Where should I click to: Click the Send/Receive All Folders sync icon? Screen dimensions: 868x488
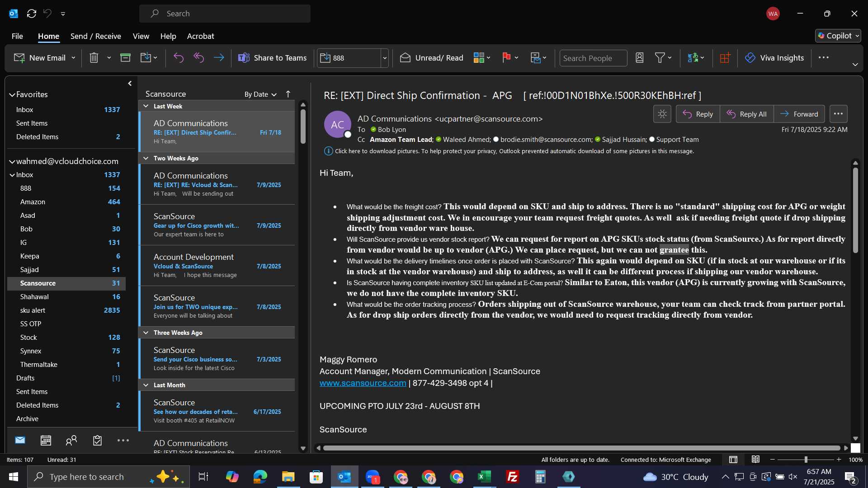(x=31, y=14)
